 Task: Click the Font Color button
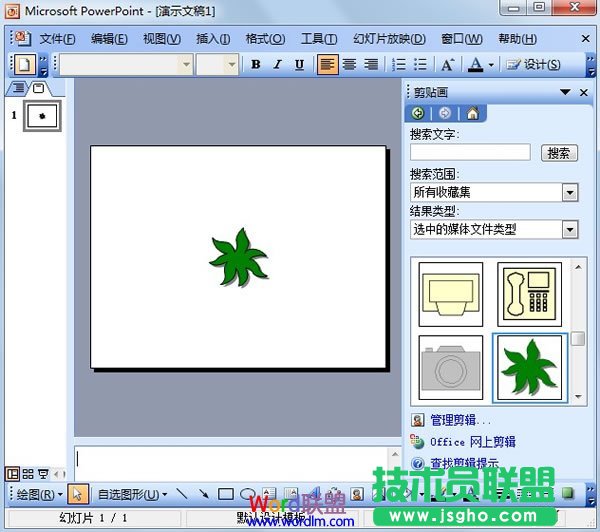pyautogui.click(x=476, y=64)
